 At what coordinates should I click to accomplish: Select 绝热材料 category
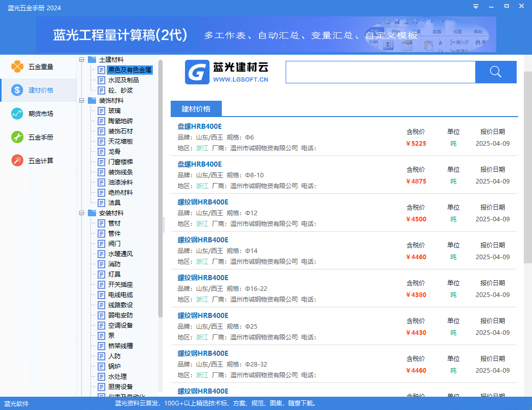point(121,192)
